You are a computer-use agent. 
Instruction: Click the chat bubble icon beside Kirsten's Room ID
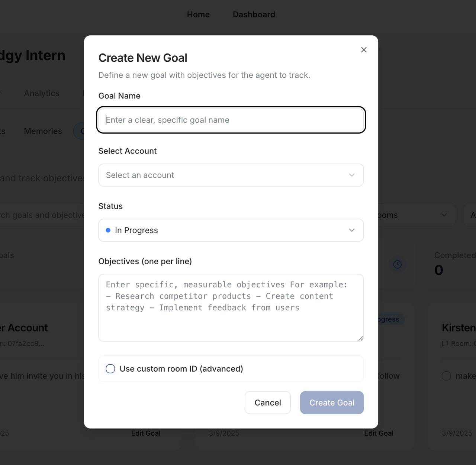(x=445, y=343)
